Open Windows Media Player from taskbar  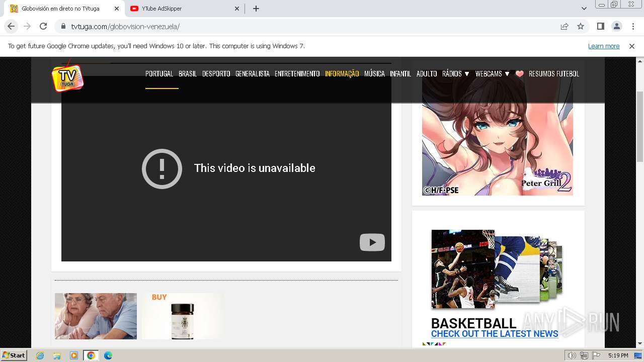pos(74,355)
